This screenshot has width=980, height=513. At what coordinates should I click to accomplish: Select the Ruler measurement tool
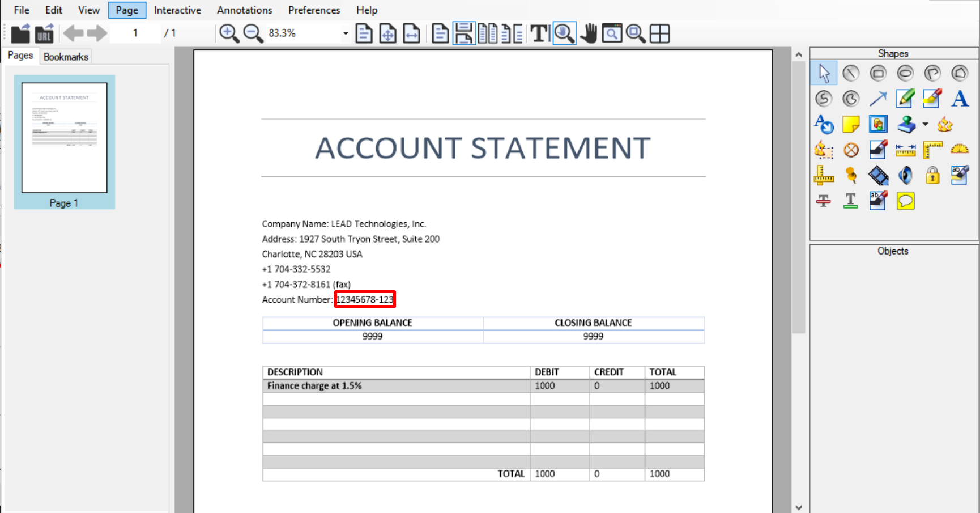[824, 175]
